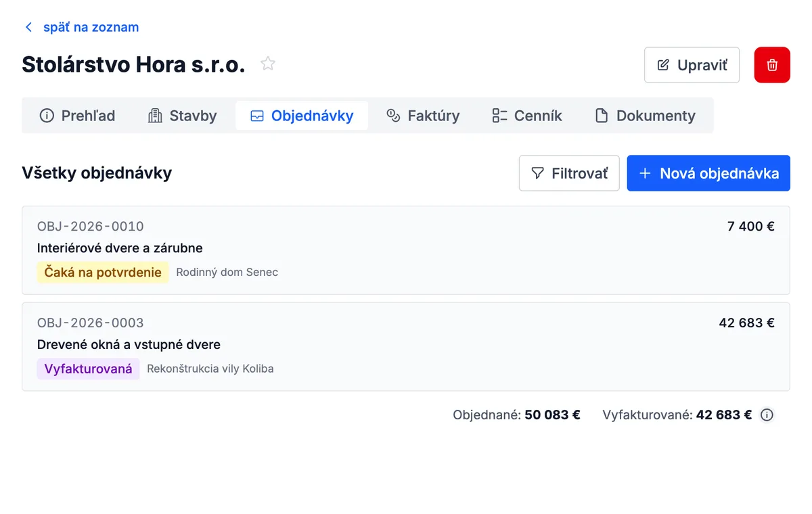The image size is (812, 514).
Task: Click the info icon beside Vyfakturované total
Action: point(767,415)
